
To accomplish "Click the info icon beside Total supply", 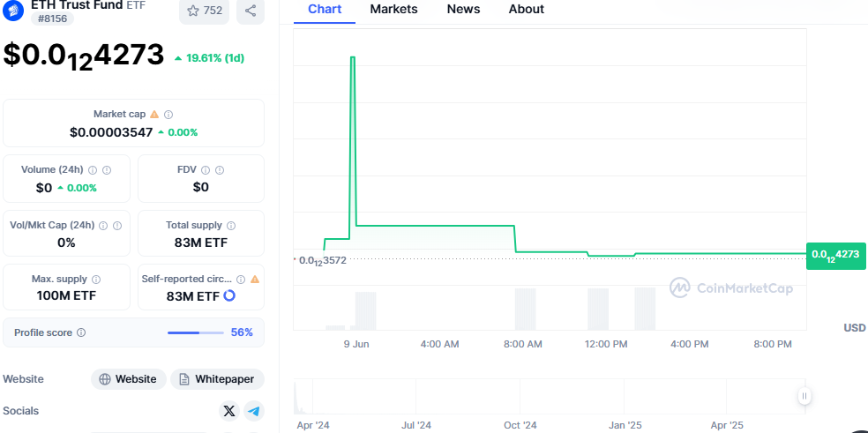I will pos(231,226).
